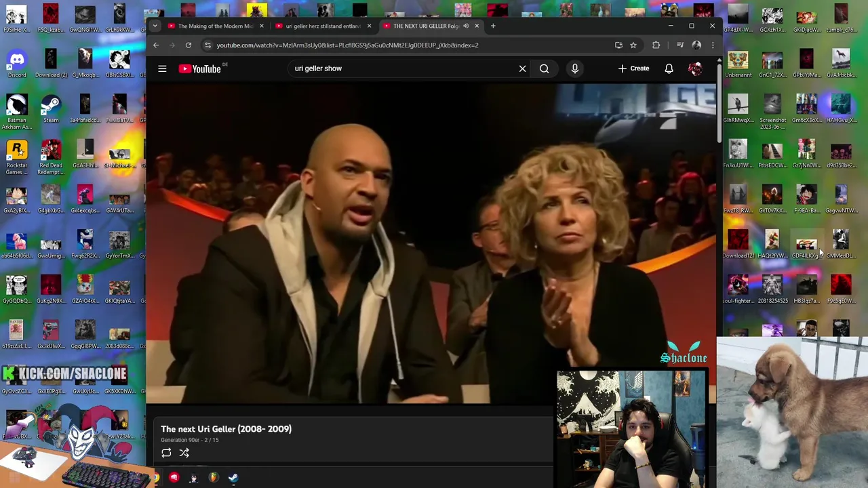Viewport: 868px width, 488px height.
Task: Close 'THE NEXT URI GELLER' tab
Action: 477,26
